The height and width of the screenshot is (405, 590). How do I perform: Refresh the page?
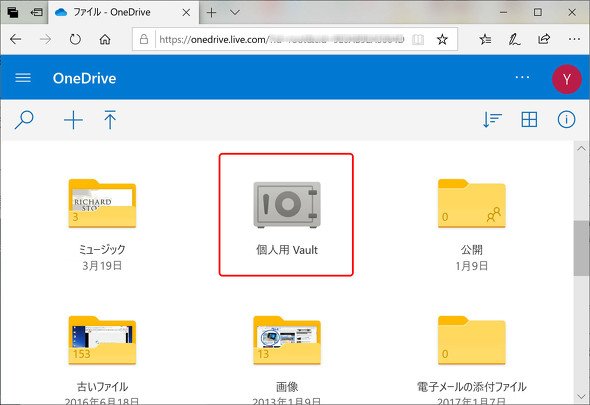tap(75, 39)
